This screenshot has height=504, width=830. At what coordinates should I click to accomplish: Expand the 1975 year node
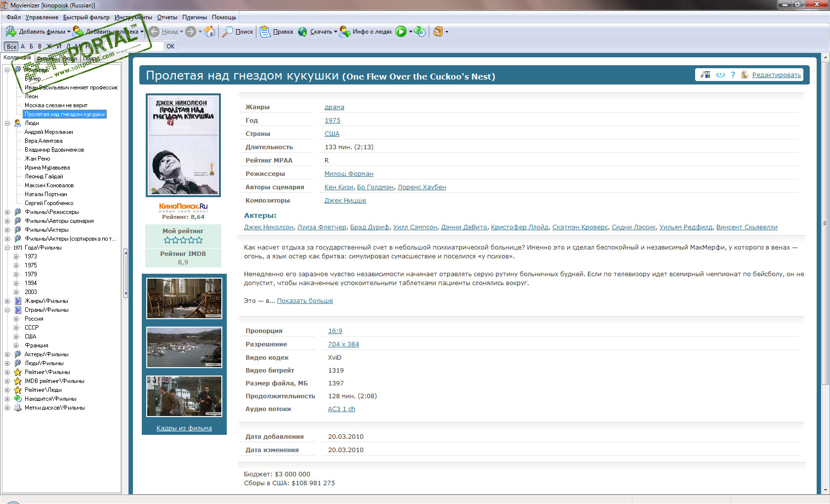(x=16, y=265)
